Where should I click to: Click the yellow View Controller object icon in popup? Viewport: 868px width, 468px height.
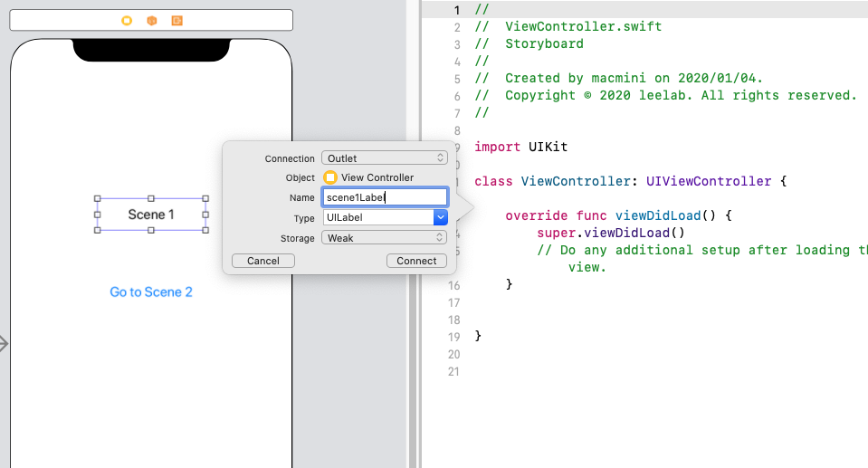330,177
